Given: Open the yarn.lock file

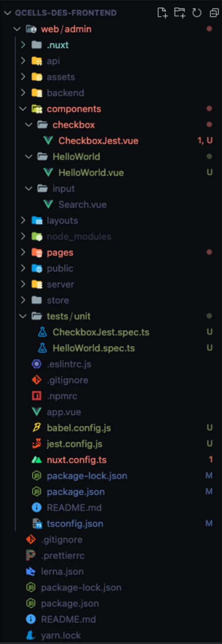Looking at the screenshot, I should [61, 635].
